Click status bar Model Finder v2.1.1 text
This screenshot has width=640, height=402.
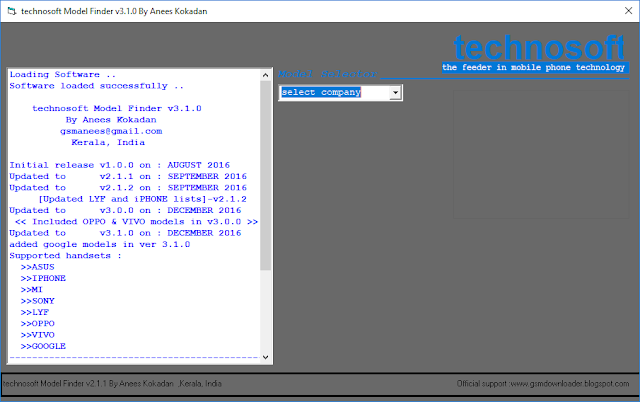point(112,384)
